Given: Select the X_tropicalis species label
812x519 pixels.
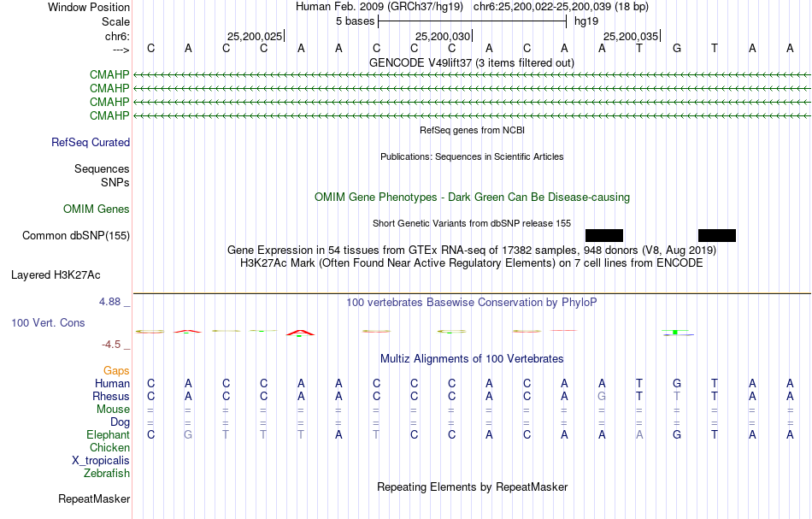Looking at the screenshot, I should pos(101,461).
